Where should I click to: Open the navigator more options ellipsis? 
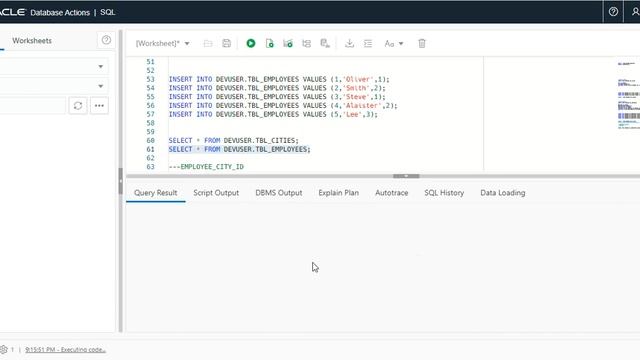pyautogui.click(x=99, y=106)
